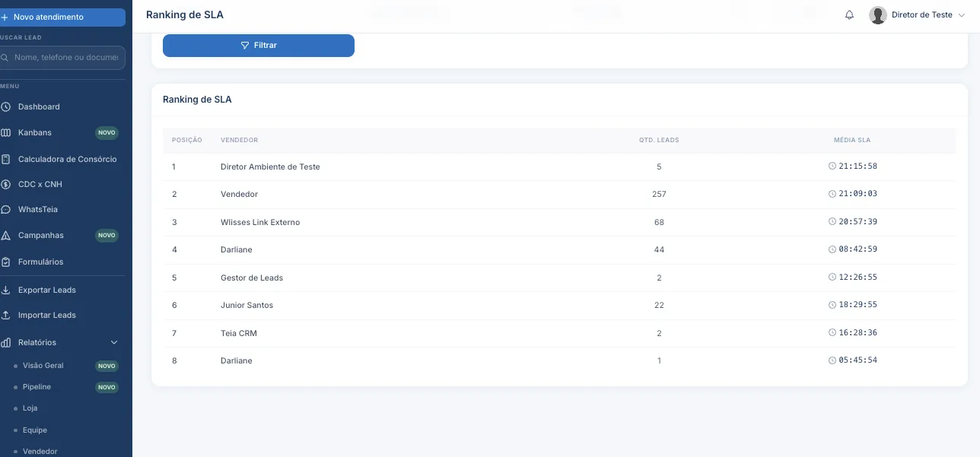Click the clock icon beside 05:45:54
This screenshot has height=457, width=980.
pyautogui.click(x=832, y=360)
